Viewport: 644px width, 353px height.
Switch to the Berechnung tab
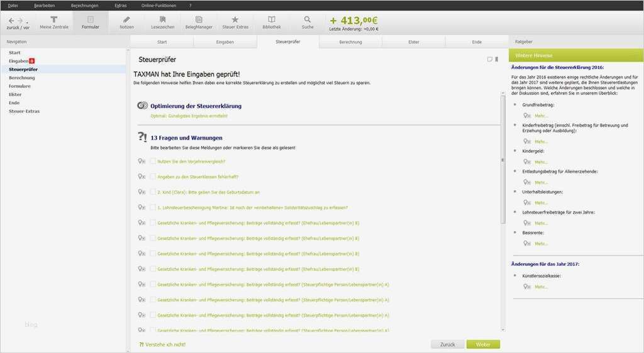(x=350, y=42)
